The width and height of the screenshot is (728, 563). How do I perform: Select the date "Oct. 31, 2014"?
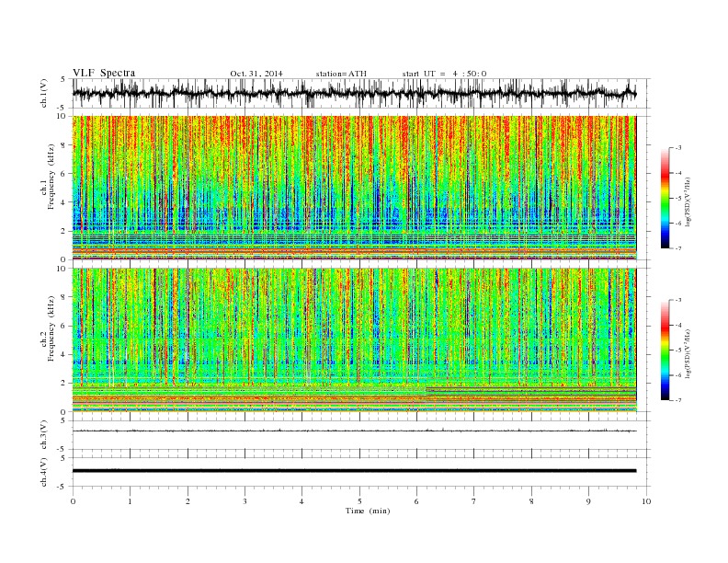click(256, 74)
